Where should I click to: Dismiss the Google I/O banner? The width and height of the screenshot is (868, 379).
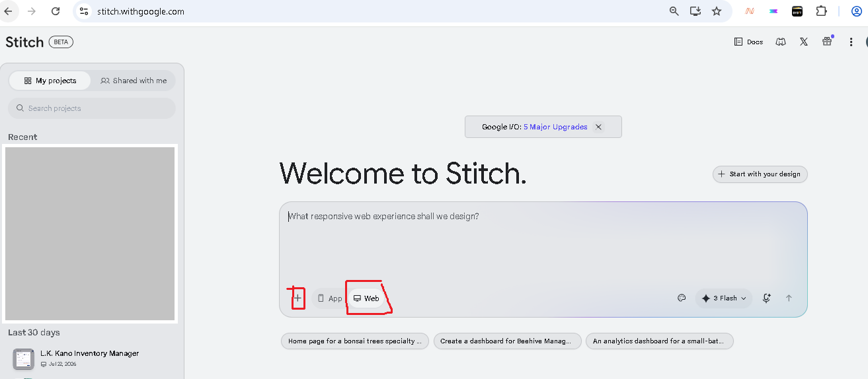(x=598, y=127)
